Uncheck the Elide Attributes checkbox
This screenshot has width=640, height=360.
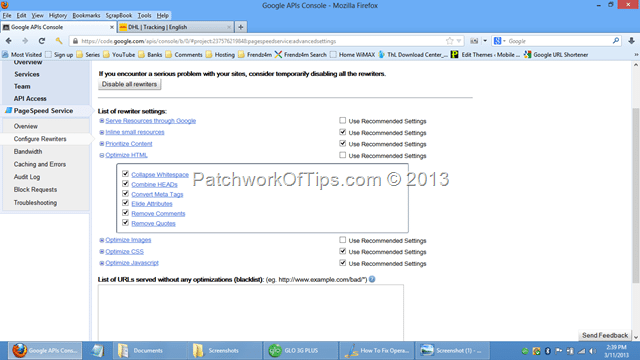125,203
